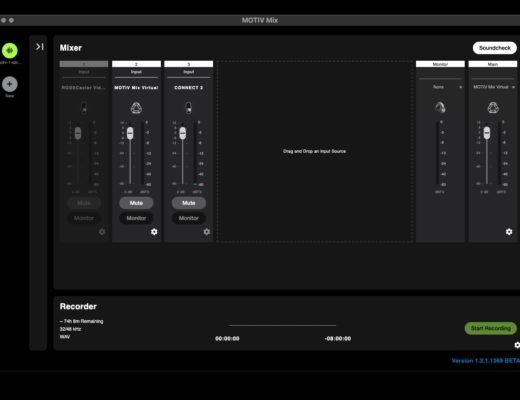520x400 pixels.
Task: Click the MOTIV Mix Virtual input fader handle
Action: coord(130,133)
